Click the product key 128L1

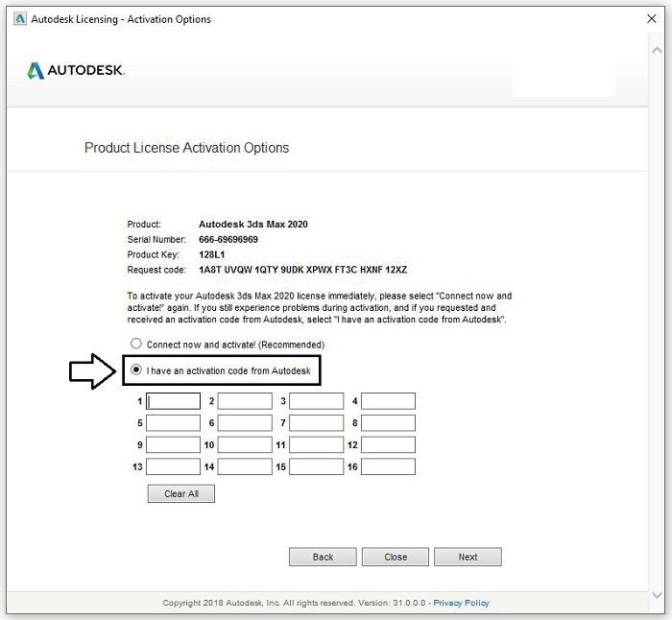point(212,254)
